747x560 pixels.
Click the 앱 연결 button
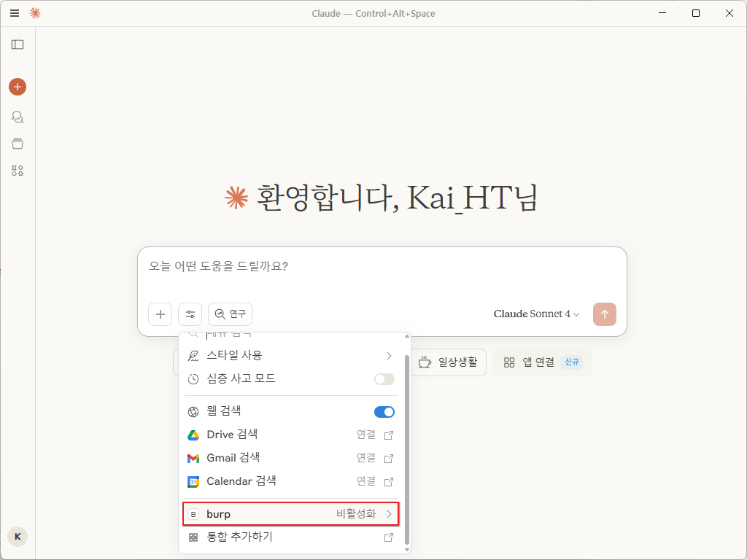[x=542, y=362]
